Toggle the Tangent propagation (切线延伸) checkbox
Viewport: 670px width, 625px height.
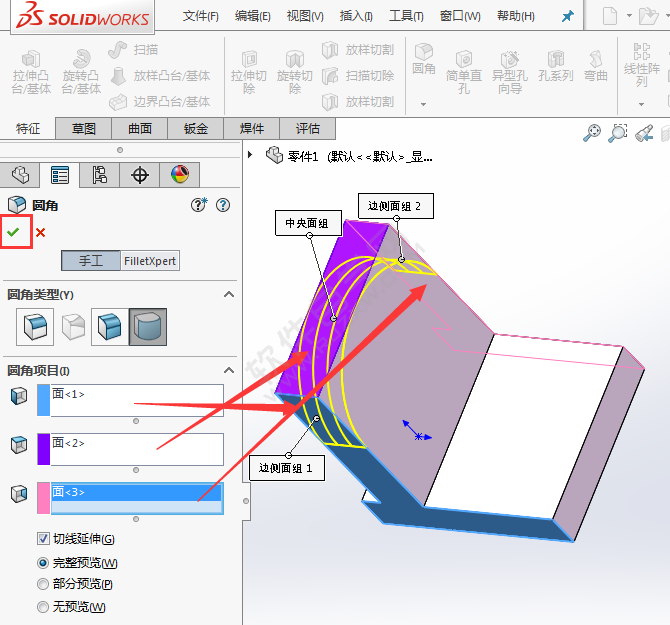[43, 538]
